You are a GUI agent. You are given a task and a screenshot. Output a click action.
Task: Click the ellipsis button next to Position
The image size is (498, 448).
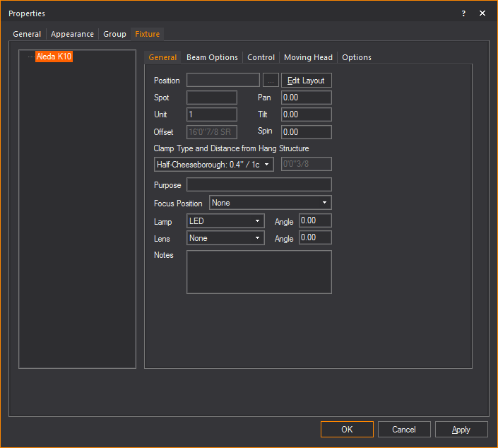271,81
